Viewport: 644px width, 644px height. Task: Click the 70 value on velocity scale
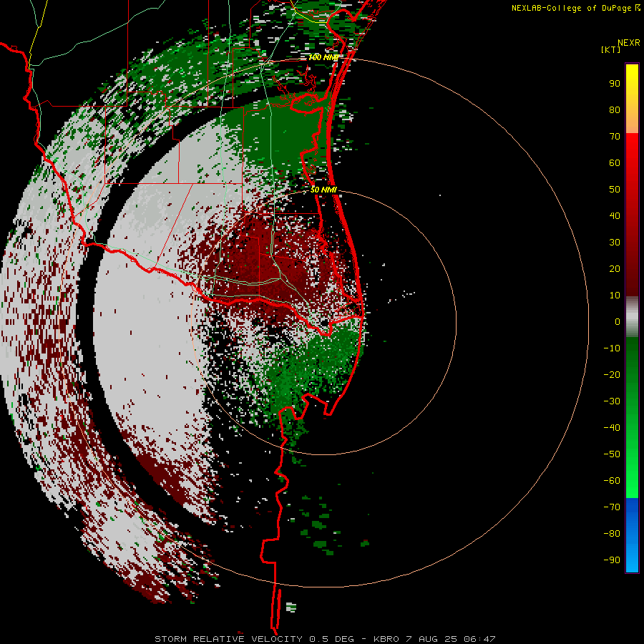(615, 137)
